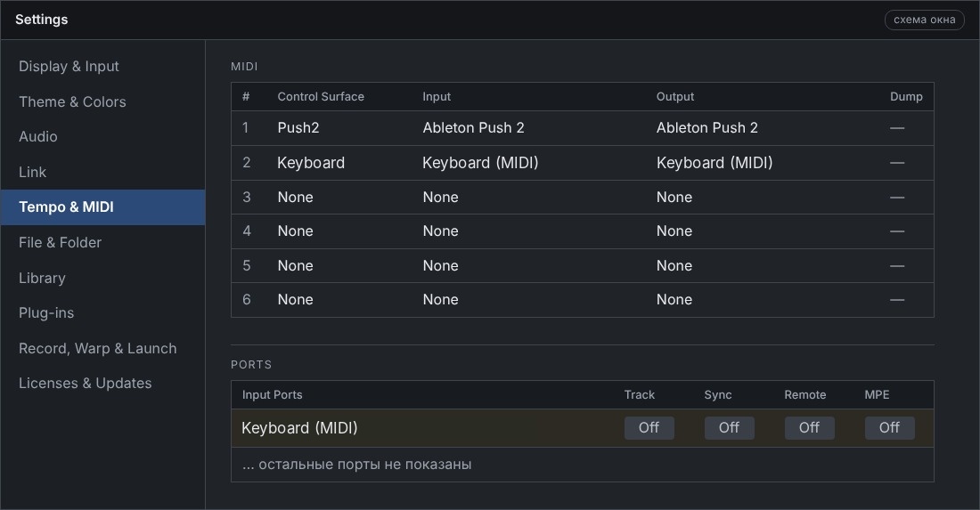
Task: Click the Dump column header
Action: pos(906,97)
